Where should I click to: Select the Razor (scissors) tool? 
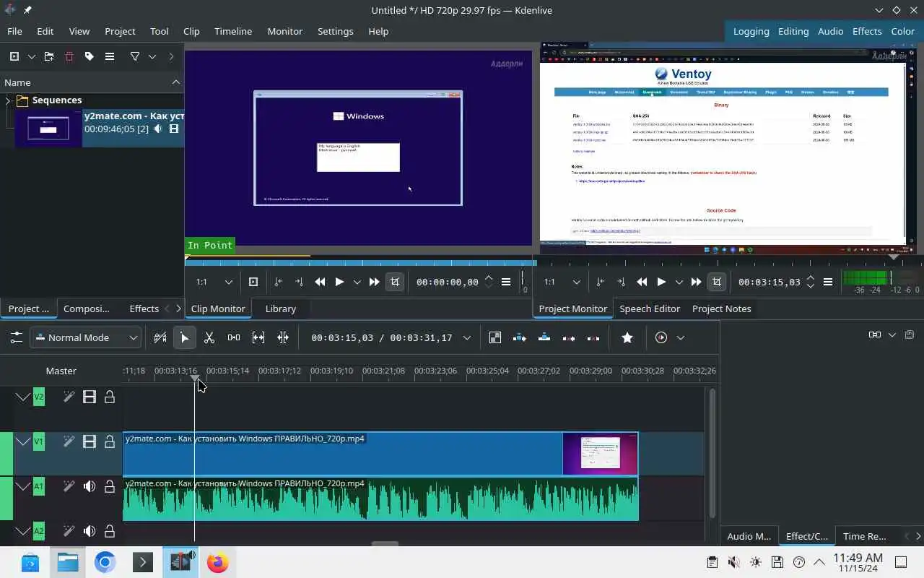[x=209, y=337]
